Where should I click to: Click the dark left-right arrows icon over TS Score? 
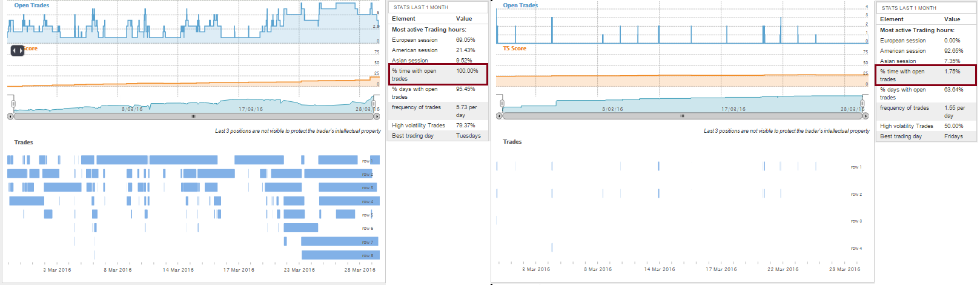pos(18,50)
